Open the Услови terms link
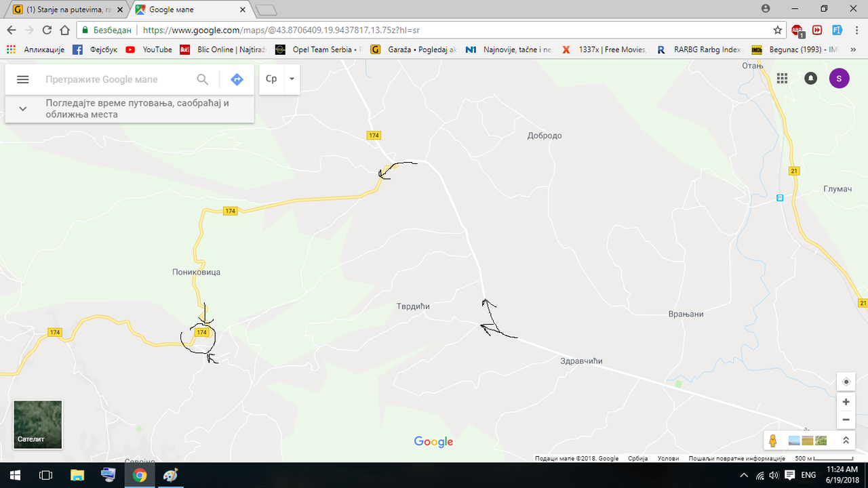This screenshot has height=488, width=868. point(668,458)
